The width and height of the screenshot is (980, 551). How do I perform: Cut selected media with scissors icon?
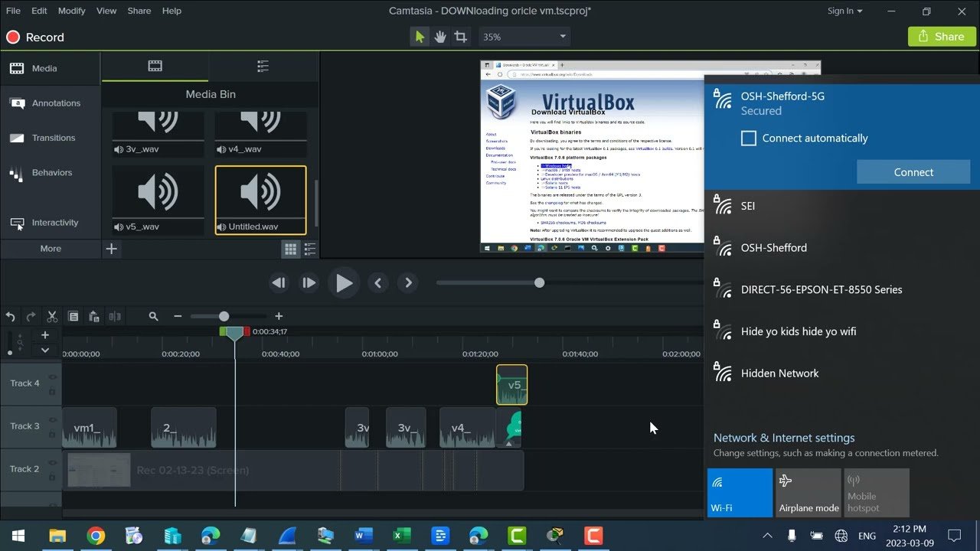click(52, 316)
